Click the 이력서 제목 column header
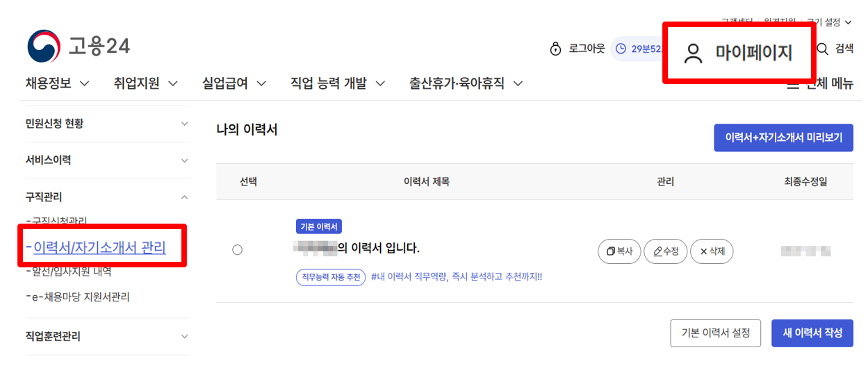The image size is (868, 375). pos(426,182)
